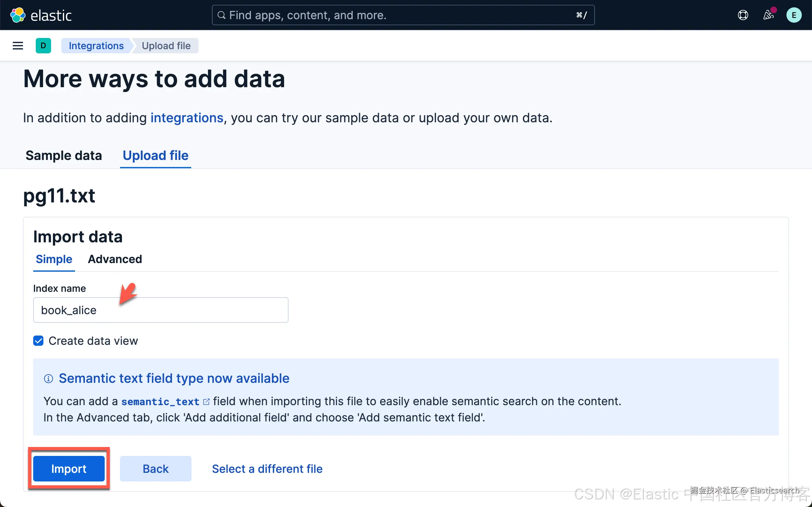Click the external link icon after semantic_text
Screen dimensions: 812x507
point(207,401)
